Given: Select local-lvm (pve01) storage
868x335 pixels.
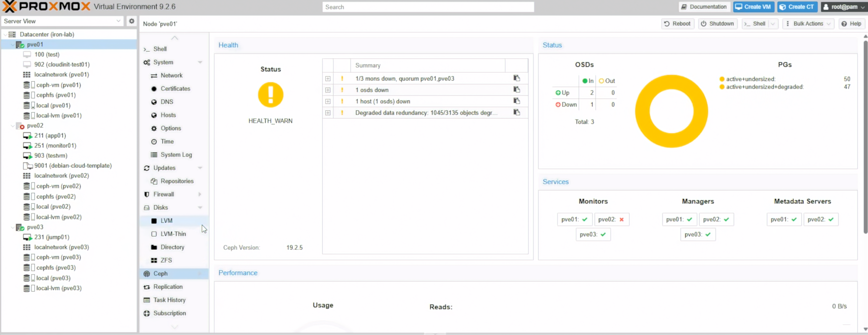Looking at the screenshot, I should coord(58,116).
